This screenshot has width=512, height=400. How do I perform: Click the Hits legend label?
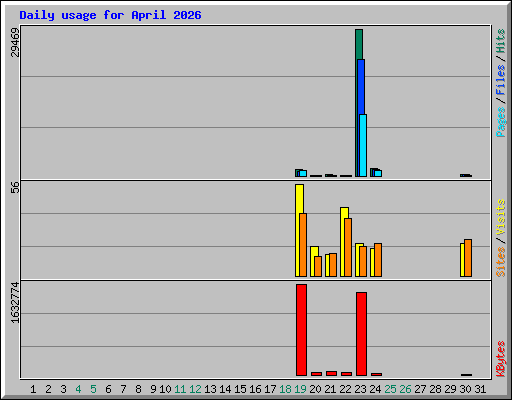(501, 41)
